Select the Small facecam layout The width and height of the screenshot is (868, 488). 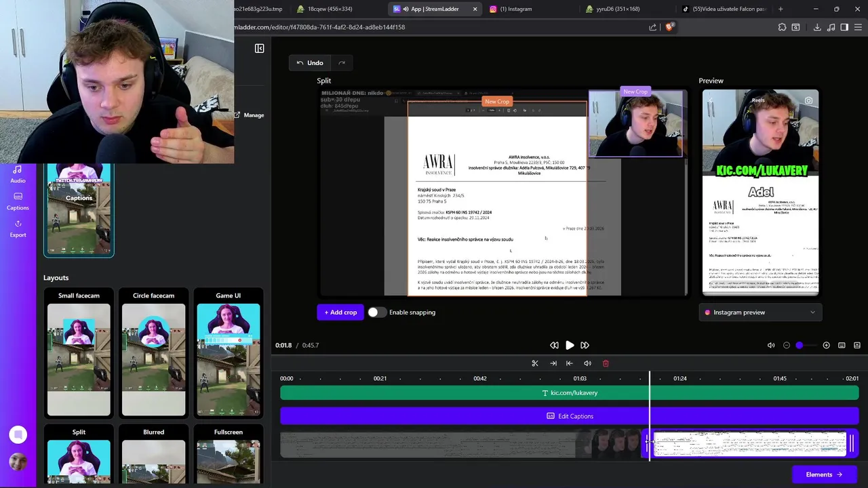pos(79,353)
